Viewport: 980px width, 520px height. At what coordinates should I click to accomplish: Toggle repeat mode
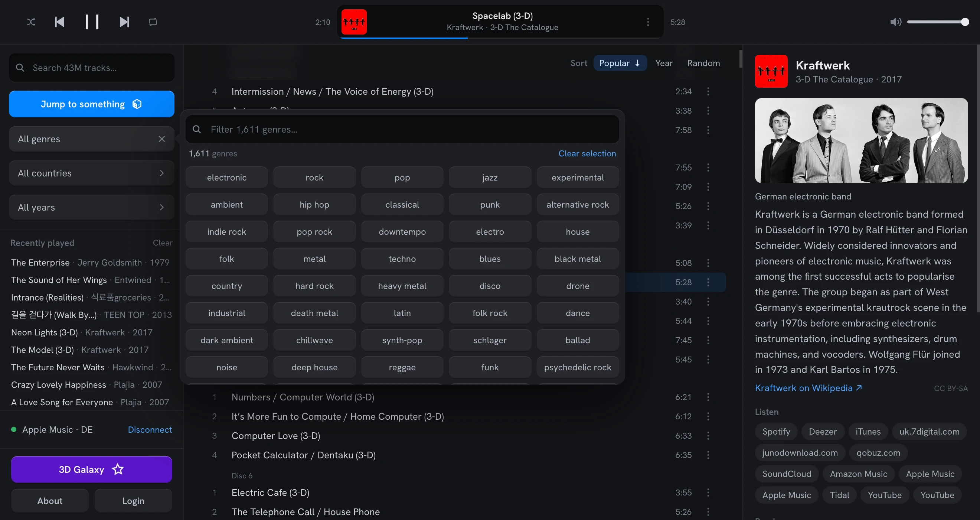point(153,22)
